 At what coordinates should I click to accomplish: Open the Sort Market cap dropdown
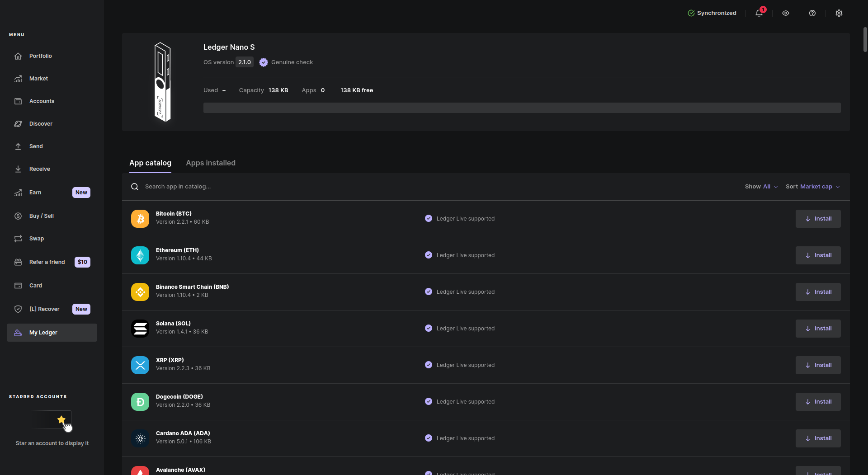coord(812,187)
